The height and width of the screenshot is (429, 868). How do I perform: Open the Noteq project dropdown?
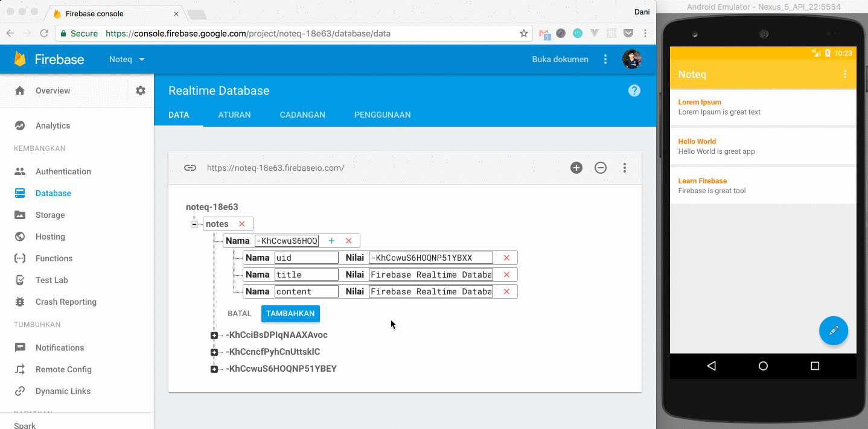tap(127, 59)
